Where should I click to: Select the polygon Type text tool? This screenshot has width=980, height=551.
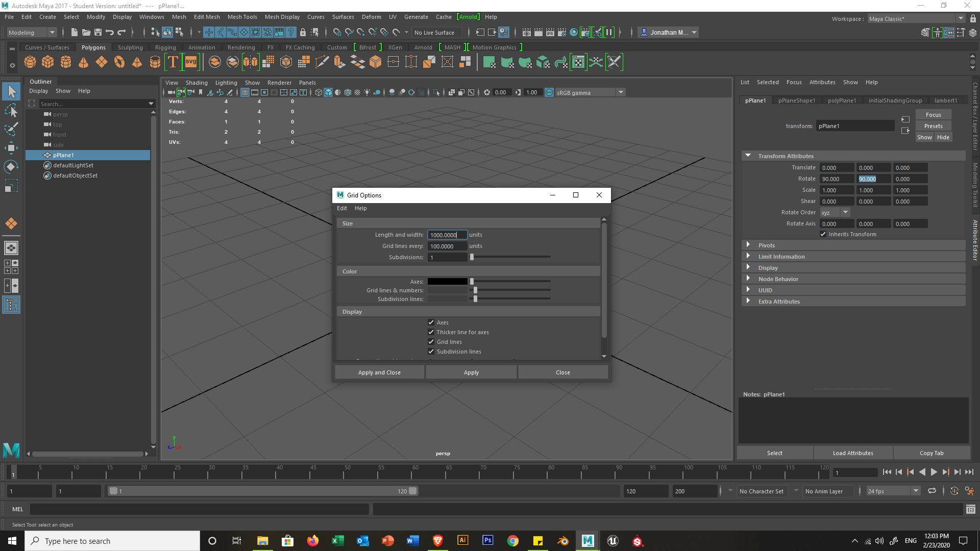click(x=173, y=62)
